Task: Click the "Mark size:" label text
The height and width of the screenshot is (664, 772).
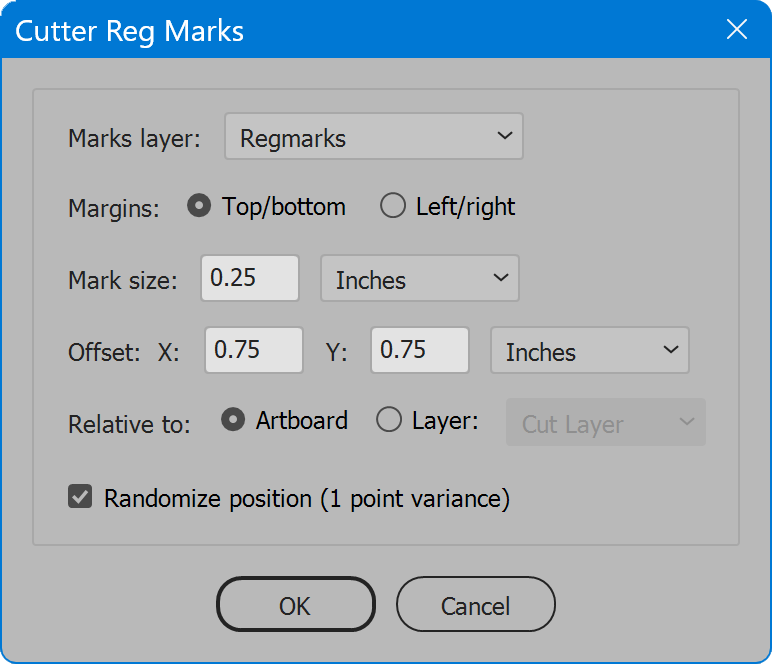Action: point(122,280)
